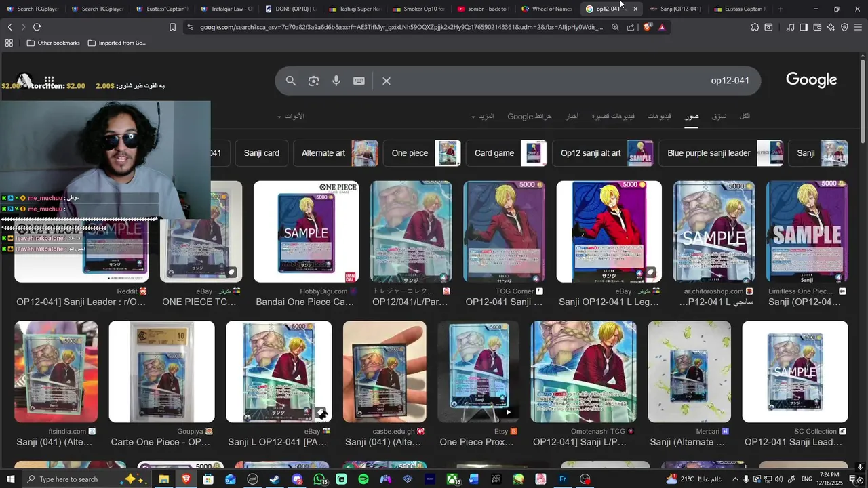Open Adobe Fresco Fr icon in taskbar
The image size is (868, 488).
[563, 479]
